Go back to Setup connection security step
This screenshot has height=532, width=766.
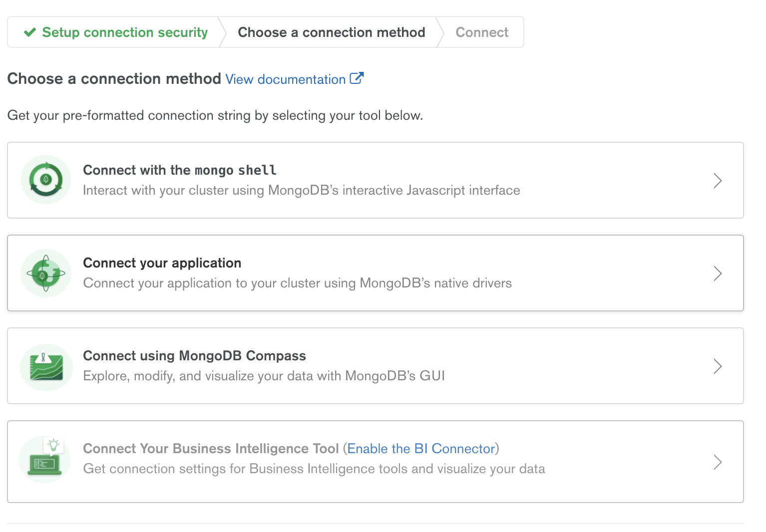click(x=124, y=32)
